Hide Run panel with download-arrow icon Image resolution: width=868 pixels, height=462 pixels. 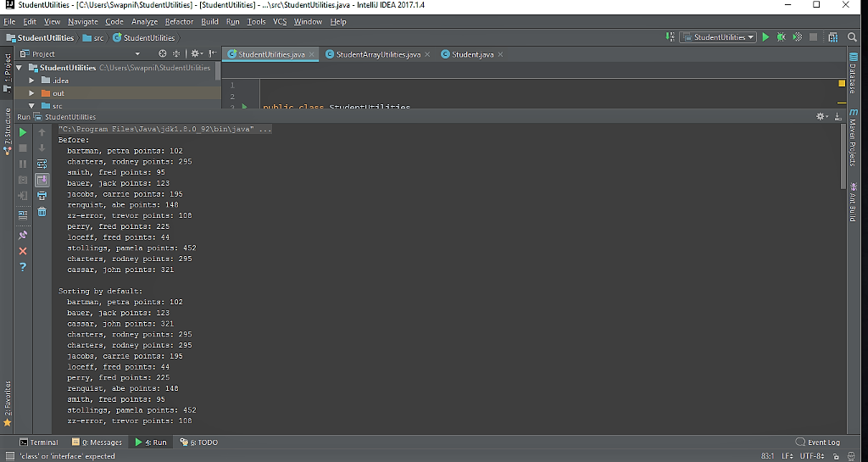point(838,116)
